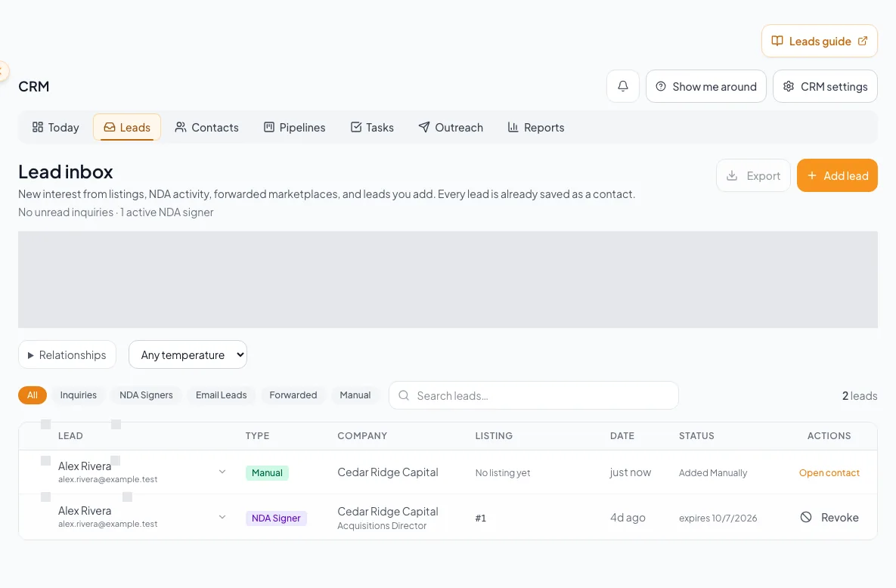The image size is (896, 588).
Task: Revoke the NDA Signer access
Action: pyautogui.click(x=829, y=517)
